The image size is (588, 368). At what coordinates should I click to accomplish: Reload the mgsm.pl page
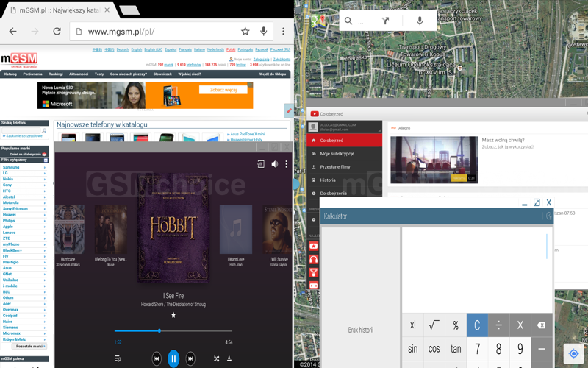click(x=57, y=32)
